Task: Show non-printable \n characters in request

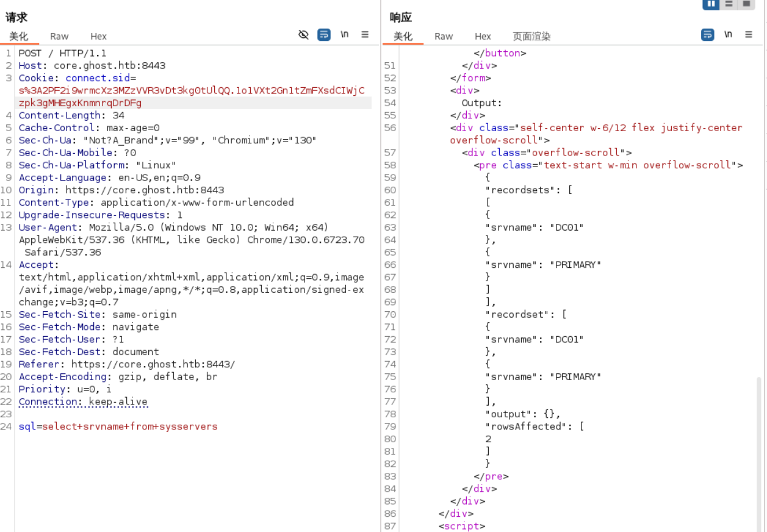Action: 345,35
